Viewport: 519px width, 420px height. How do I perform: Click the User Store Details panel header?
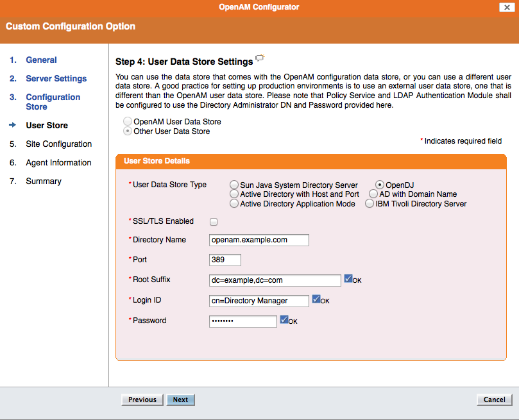[x=311, y=162]
